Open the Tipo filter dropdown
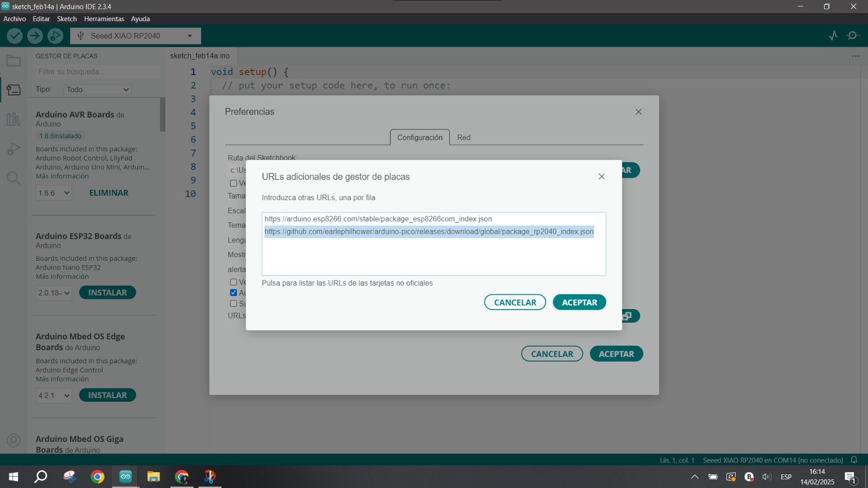The image size is (868, 488). tap(98, 89)
